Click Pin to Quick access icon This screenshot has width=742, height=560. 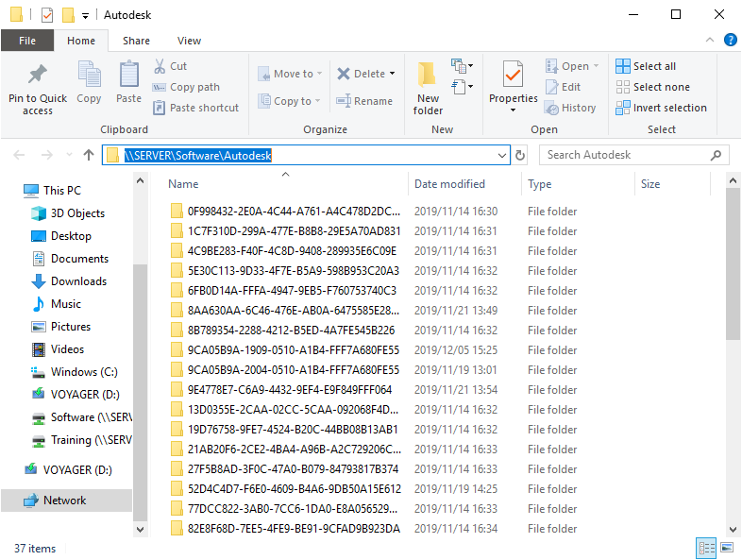coord(38,75)
